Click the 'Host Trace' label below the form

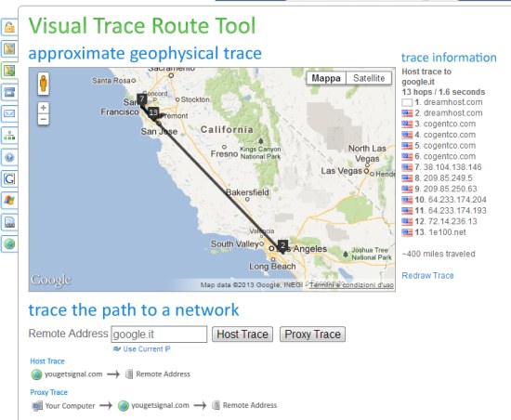click(x=47, y=361)
